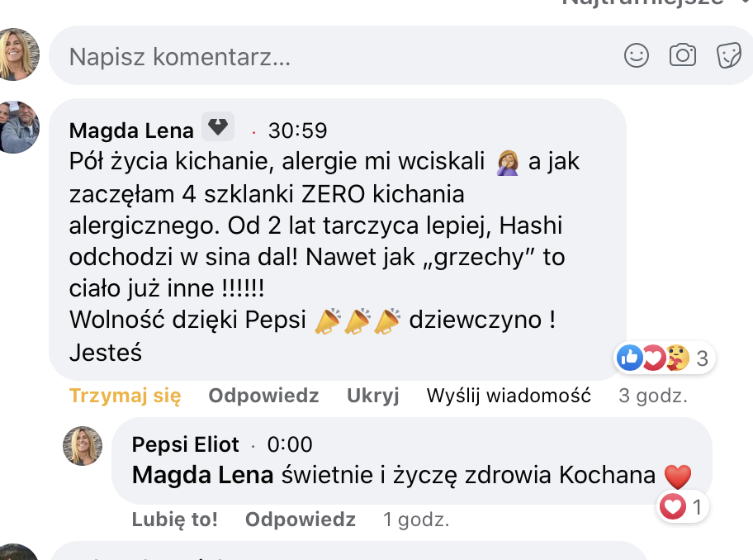Click the like reaction icon on Magda's comment
Screen dimensions: 753x560
pos(629,358)
